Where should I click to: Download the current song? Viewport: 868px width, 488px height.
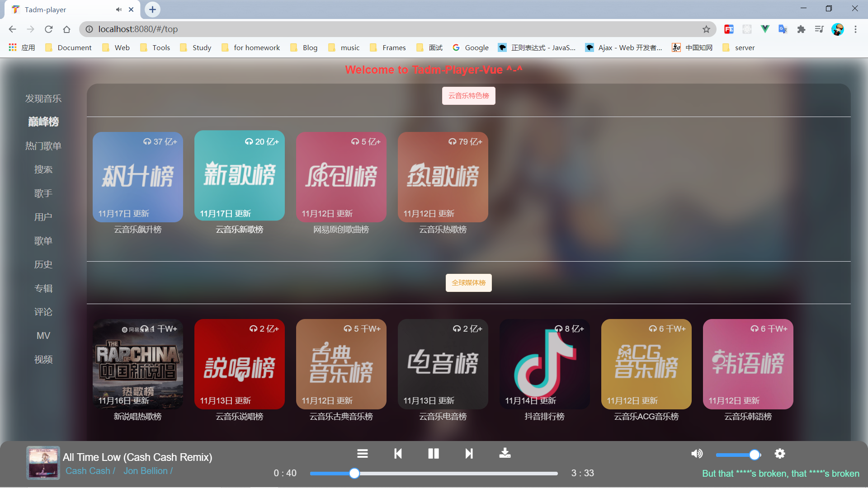pos(505,453)
